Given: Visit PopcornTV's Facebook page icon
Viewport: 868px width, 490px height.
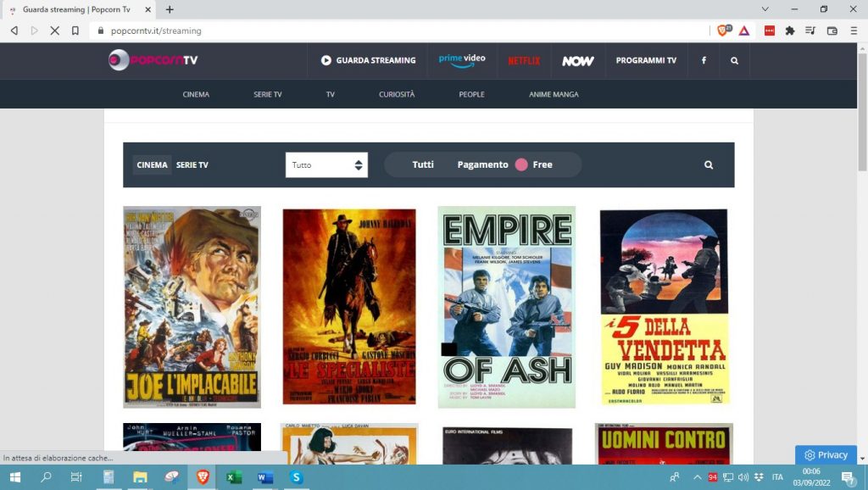Looking at the screenshot, I should 704,60.
